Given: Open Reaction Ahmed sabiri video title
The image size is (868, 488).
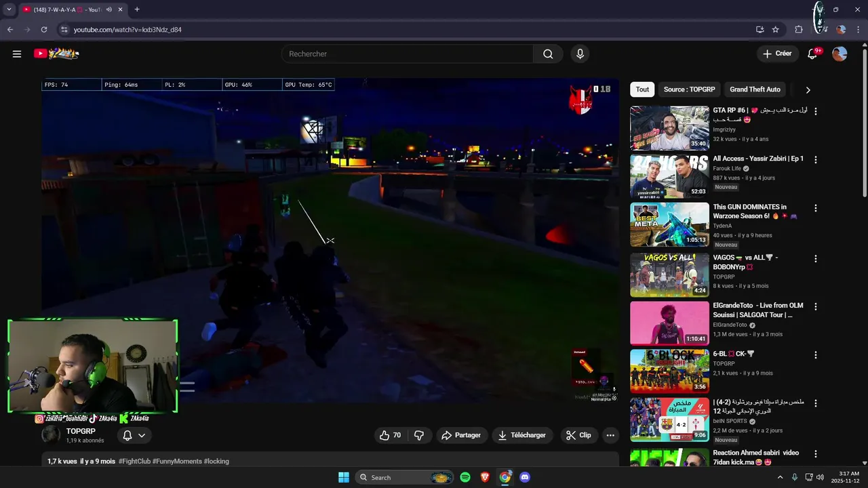Looking at the screenshot, I should point(755,457).
